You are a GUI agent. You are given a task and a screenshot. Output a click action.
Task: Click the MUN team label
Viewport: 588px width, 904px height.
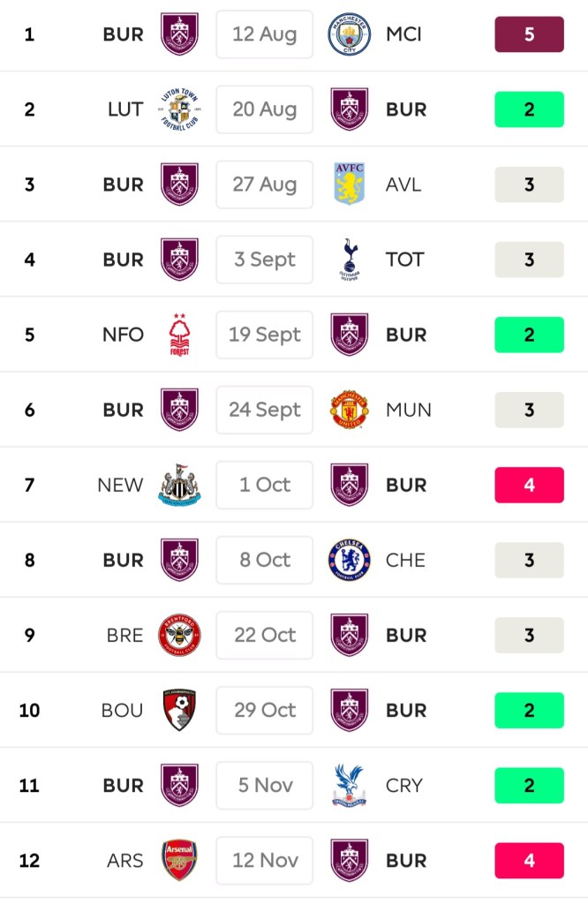coord(409,410)
